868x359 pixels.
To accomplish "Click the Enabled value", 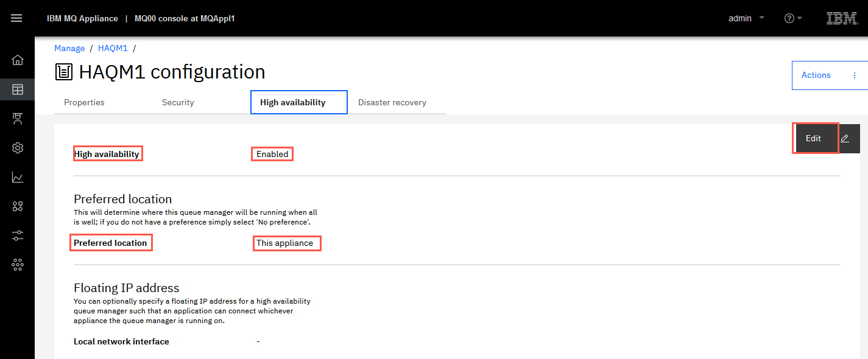I will (272, 154).
